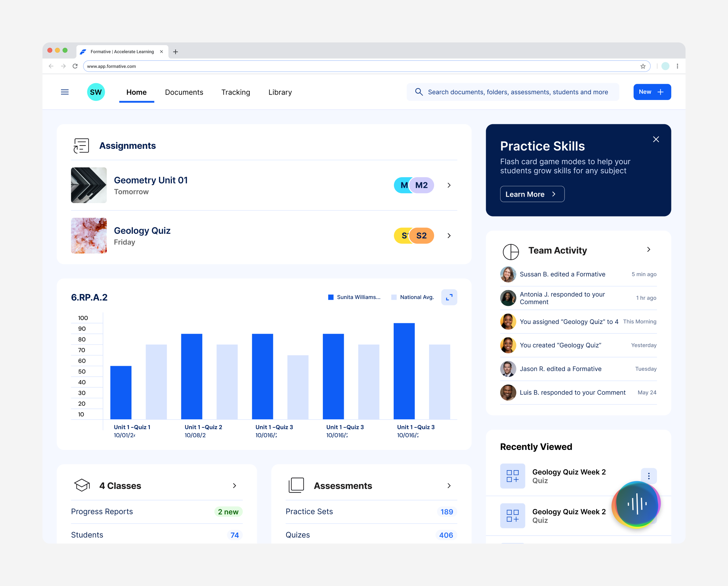Click the 4 Classes graduation cap icon
The image size is (728, 586).
point(82,485)
